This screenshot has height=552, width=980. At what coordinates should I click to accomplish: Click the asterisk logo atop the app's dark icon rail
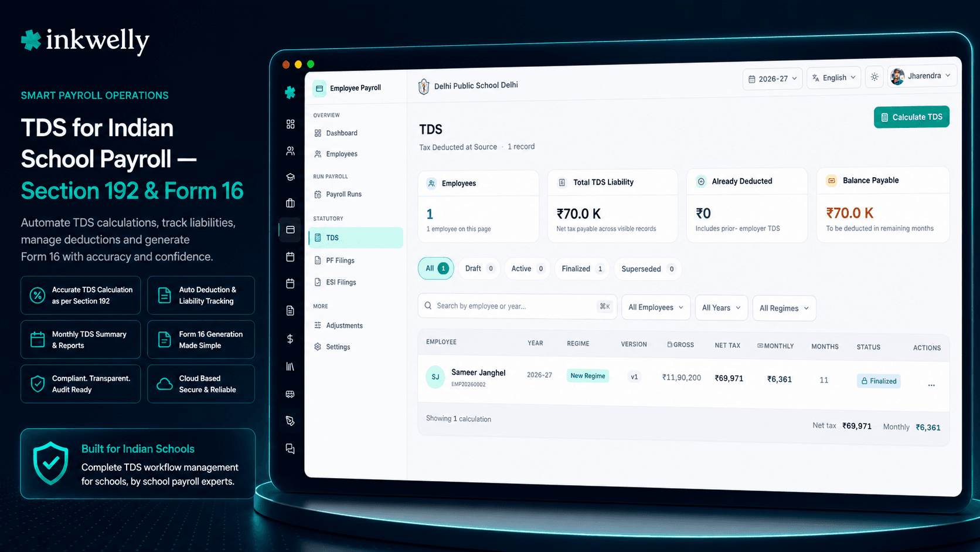click(x=290, y=92)
